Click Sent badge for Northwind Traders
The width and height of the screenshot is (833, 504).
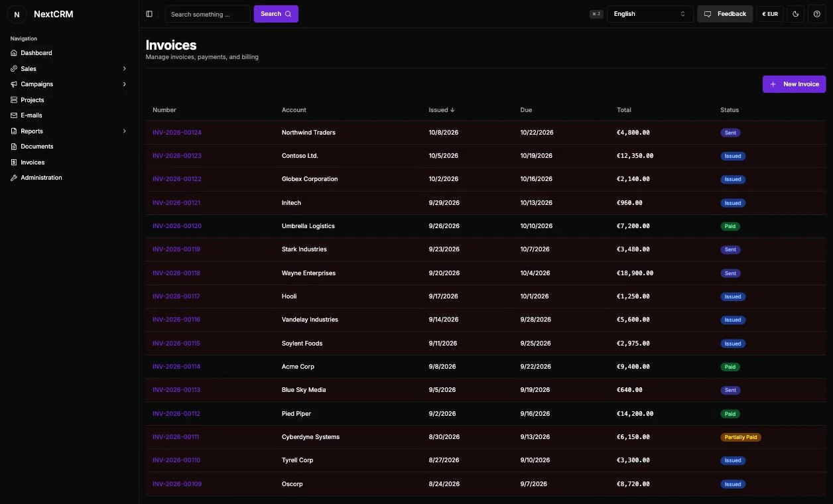click(x=730, y=133)
